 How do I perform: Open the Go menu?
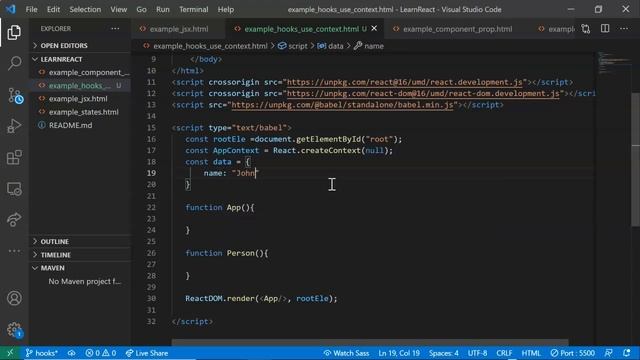[141, 9]
